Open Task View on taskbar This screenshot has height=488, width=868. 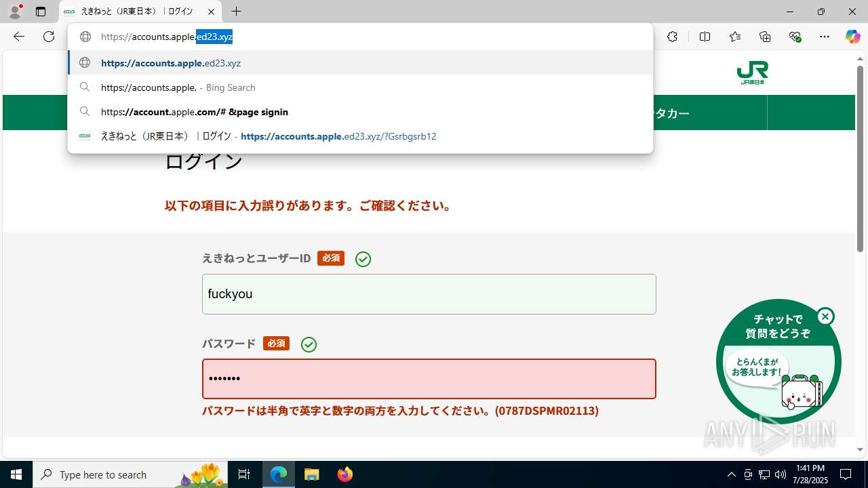(x=244, y=474)
